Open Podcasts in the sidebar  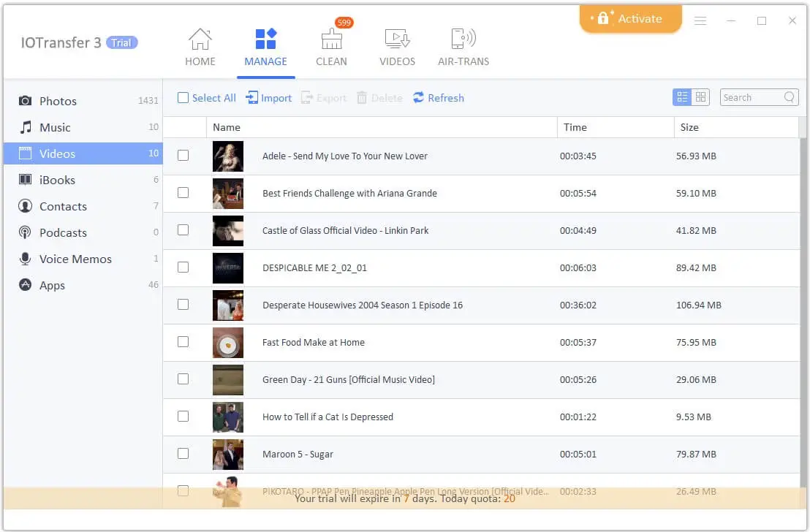(83, 232)
